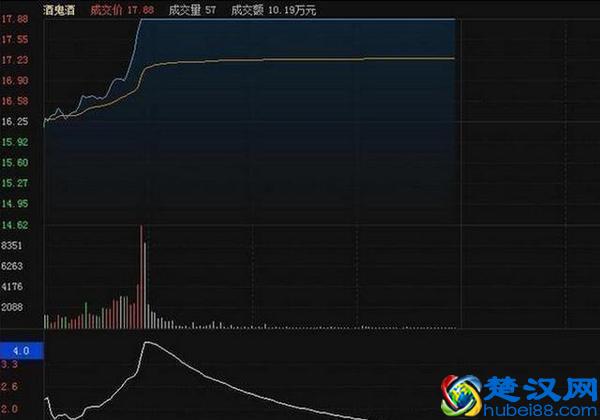Click the 成交量 57 readout
Image resolution: width=600 pixels, height=420 pixels.
click(x=192, y=10)
